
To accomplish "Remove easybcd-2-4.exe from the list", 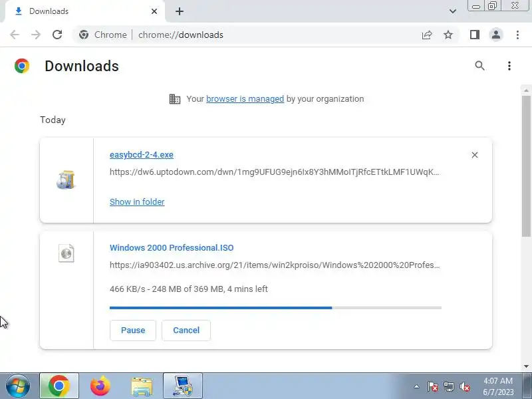I will pyautogui.click(x=475, y=155).
